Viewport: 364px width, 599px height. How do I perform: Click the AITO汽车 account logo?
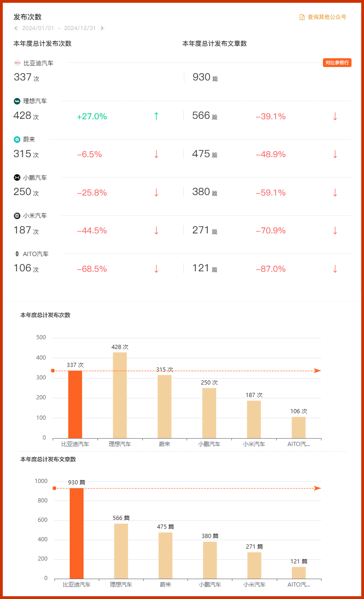coord(17,254)
